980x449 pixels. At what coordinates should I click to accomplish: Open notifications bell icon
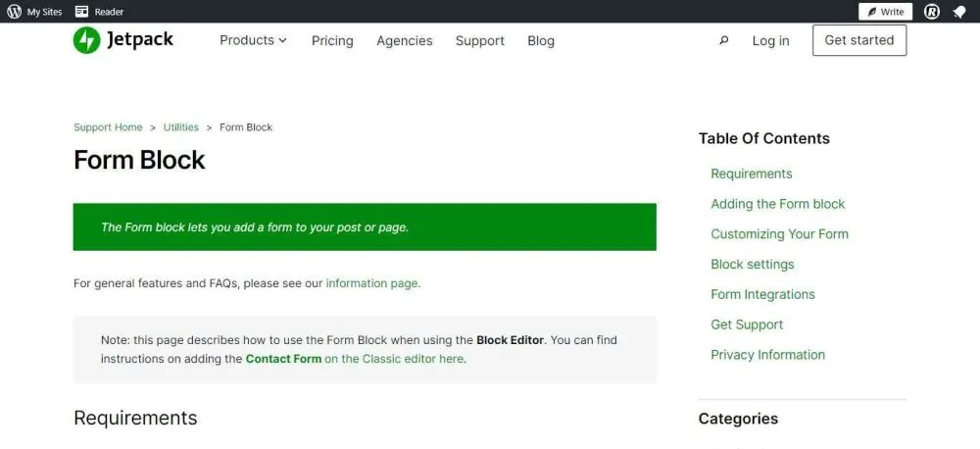(x=960, y=12)
